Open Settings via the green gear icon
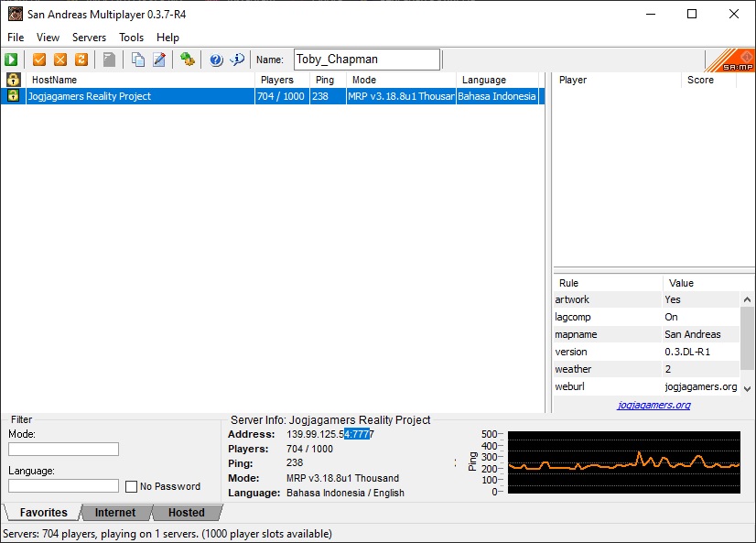Viewport: 756px width, 543px height. (x=188, y=60)
